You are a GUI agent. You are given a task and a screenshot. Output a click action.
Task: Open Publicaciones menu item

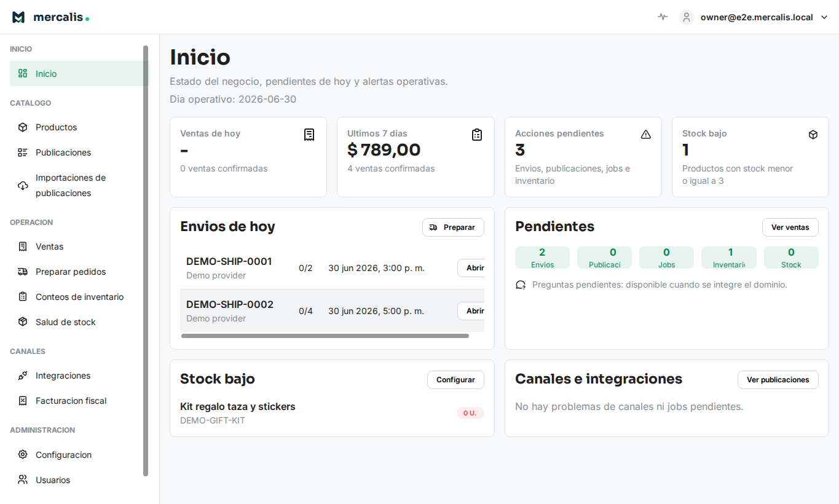click(x=79, y=152)
